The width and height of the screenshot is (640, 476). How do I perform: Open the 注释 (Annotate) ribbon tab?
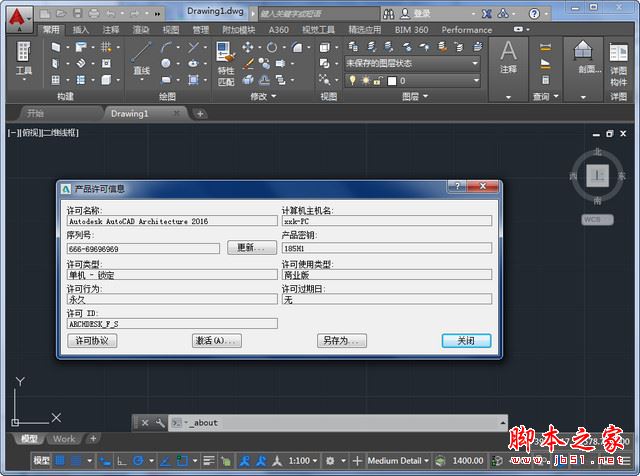pyautogui.click(x=111, y=30)
